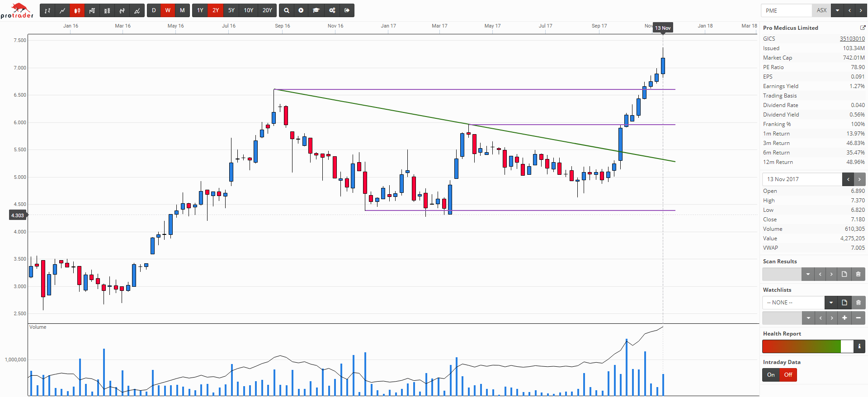Go to next watchlist stock
868x397 pixels.
point(832,318)
